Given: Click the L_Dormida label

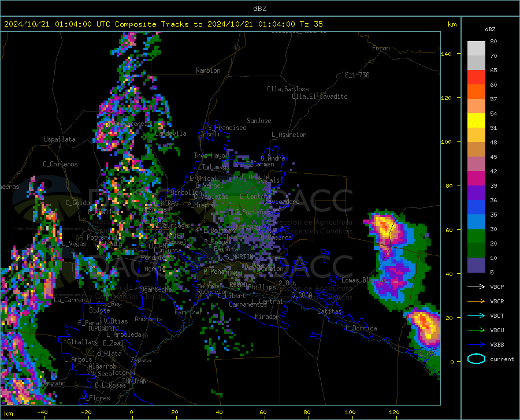Looking at the screenshot, I should click(361, 328).
